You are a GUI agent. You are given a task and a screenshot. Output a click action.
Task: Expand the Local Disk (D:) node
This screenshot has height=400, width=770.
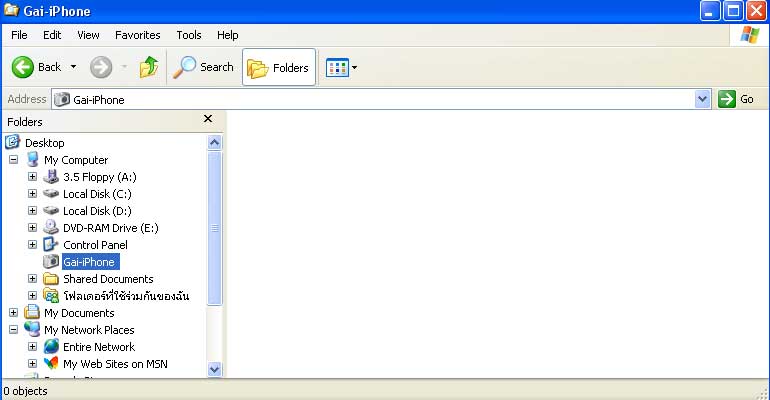32,211
